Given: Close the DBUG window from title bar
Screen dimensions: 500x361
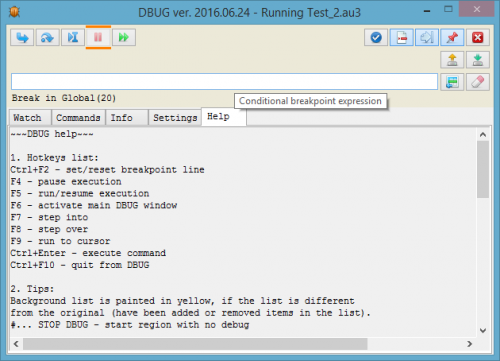Looking at the screenshot, I should (477, 9).
